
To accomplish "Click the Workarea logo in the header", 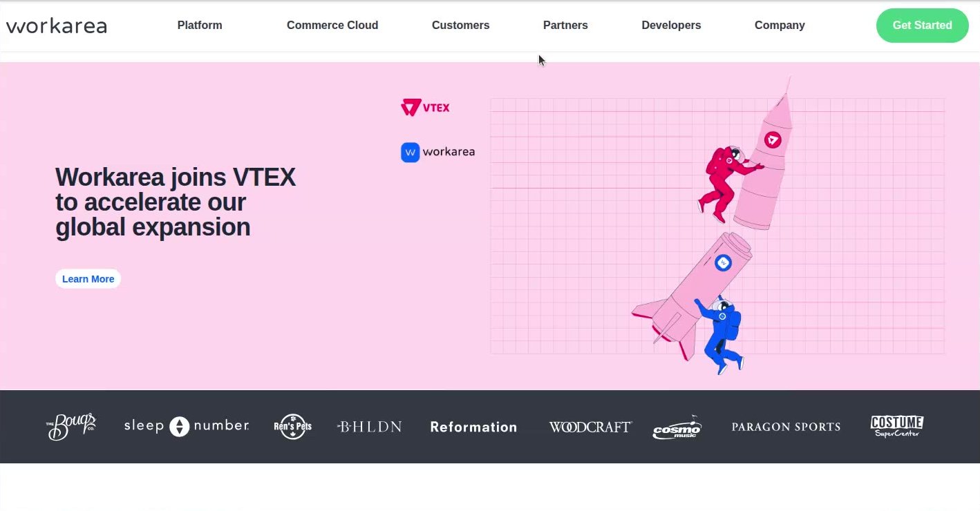I will pos(57,26).
